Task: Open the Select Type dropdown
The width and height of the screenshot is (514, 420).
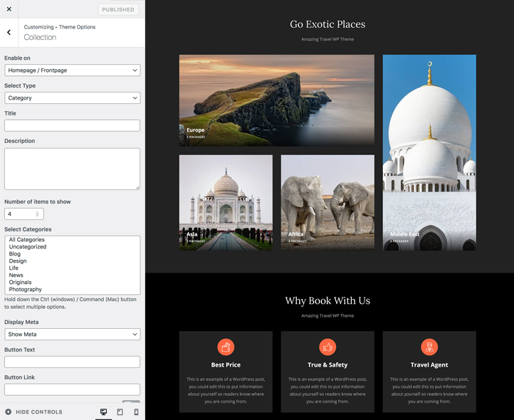Action: [x=72, y=98]
